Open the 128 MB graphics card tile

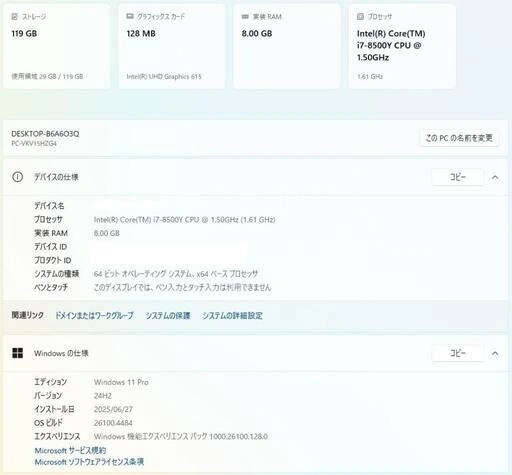172,47
